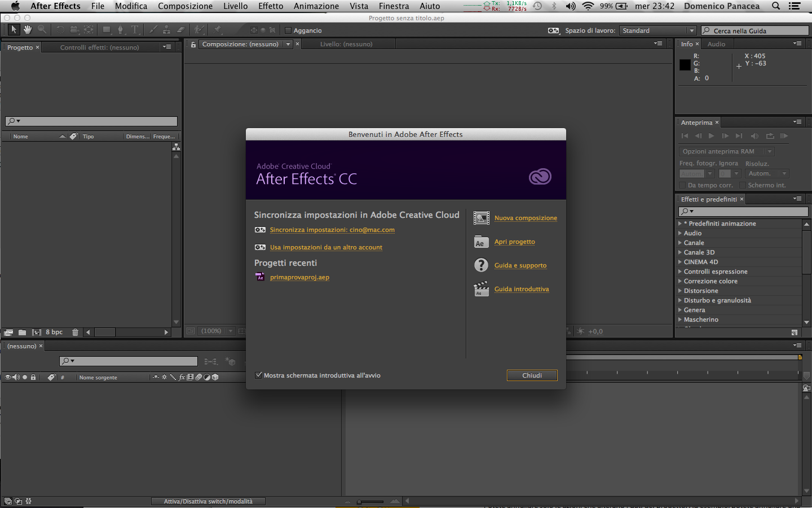This screenshot has width=812, height=508.
Task: Toggle the Aggancio checkbox
Action: pyautogui.click(x=288, y=30)
